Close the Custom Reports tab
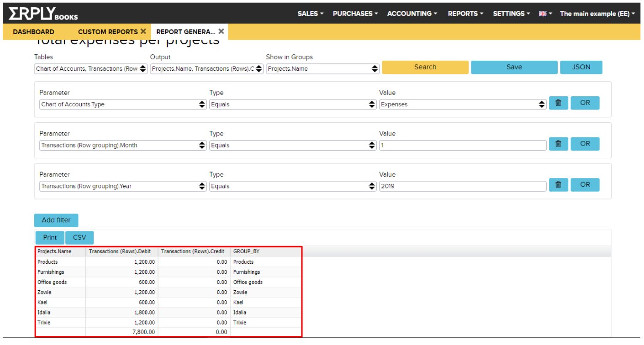Viewport: 644px width, 345px height. point(143,31)
